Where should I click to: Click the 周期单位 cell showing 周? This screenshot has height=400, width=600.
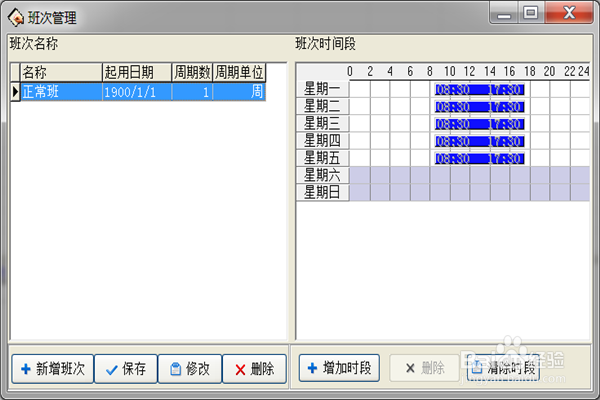[239, 92]
